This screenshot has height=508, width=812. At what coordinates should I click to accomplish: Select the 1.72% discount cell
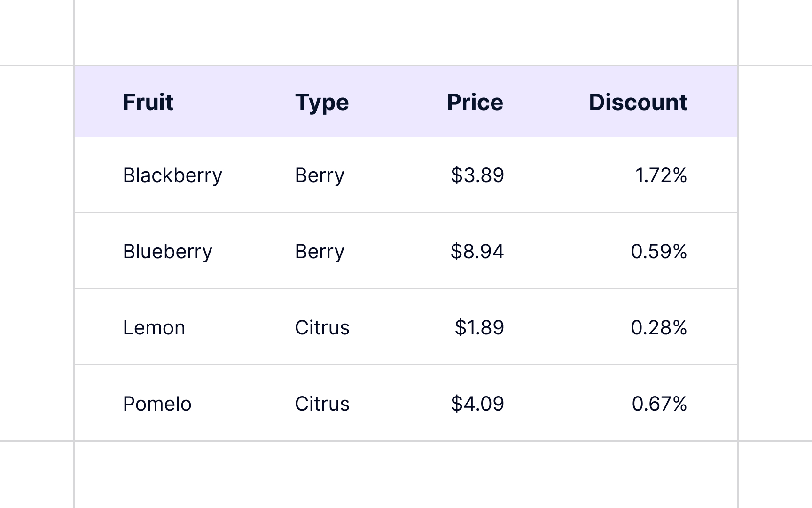coord(661,175)
